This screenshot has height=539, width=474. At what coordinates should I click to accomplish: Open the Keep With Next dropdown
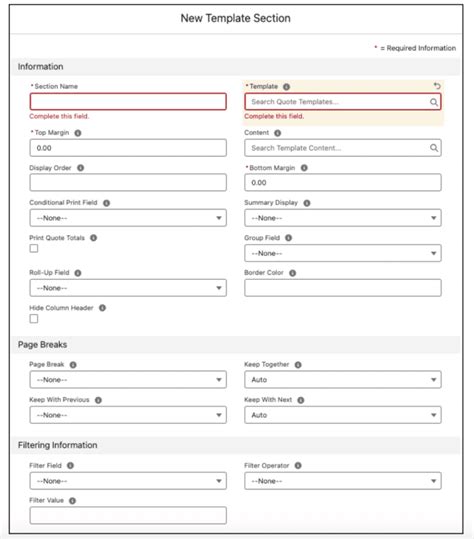tap(343, 415)
